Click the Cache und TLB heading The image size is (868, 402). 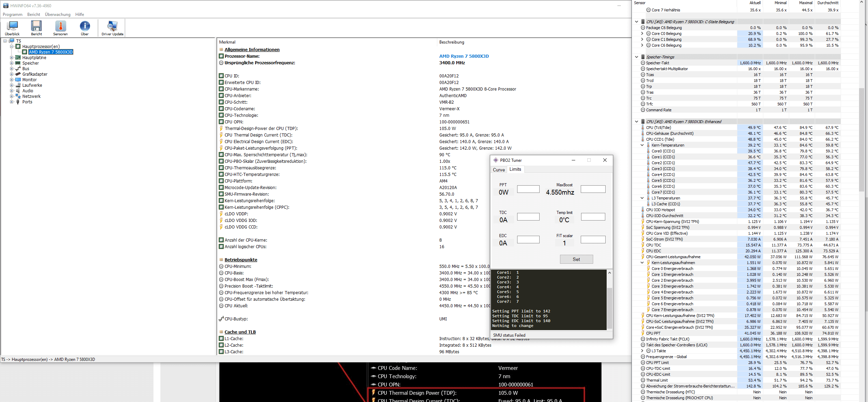click(x=240, y=332)
